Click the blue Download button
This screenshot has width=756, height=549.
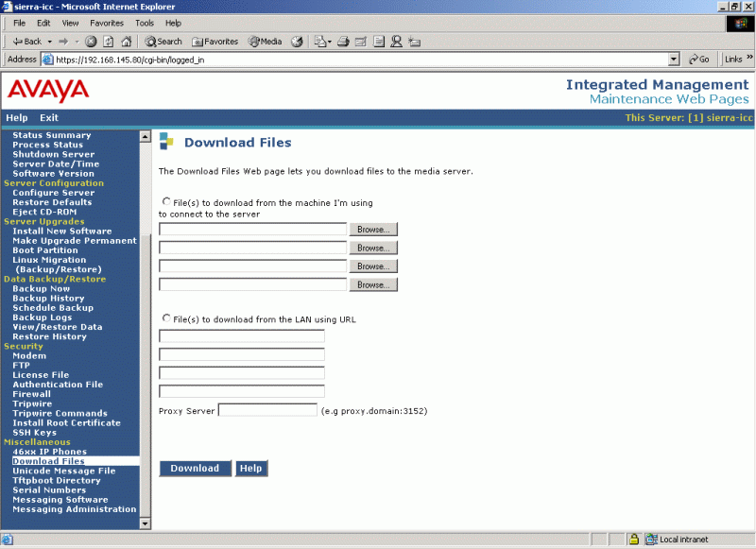pyautogui.click(x=195, y=469)
